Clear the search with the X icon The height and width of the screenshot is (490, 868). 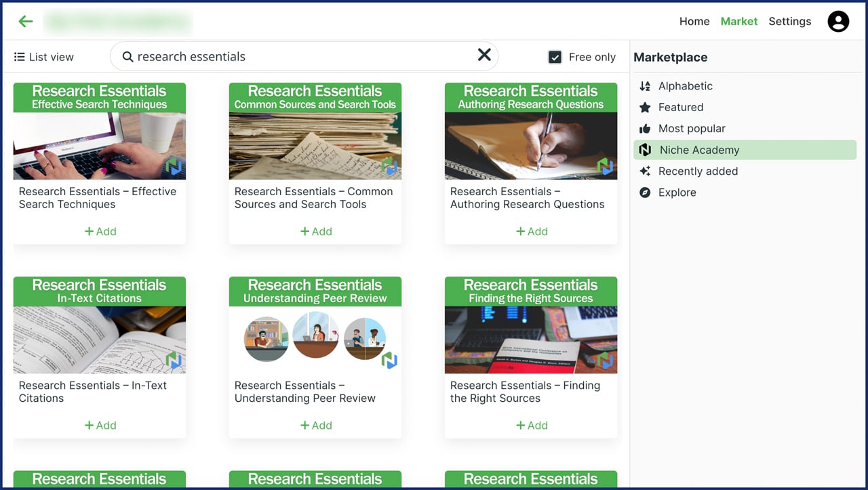tap(484, 56)
